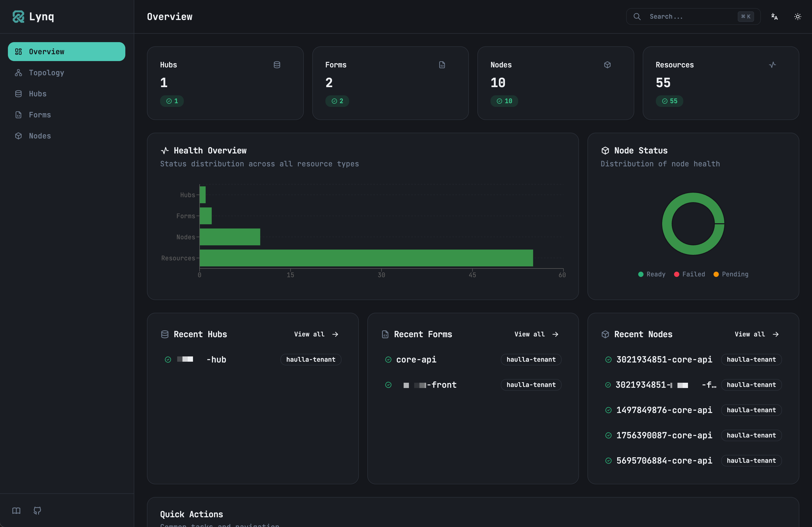This screenshot has width=812, height=527.
Task: Click the GitHub icon at the sidebar bottom
Action: click(37, 511)
